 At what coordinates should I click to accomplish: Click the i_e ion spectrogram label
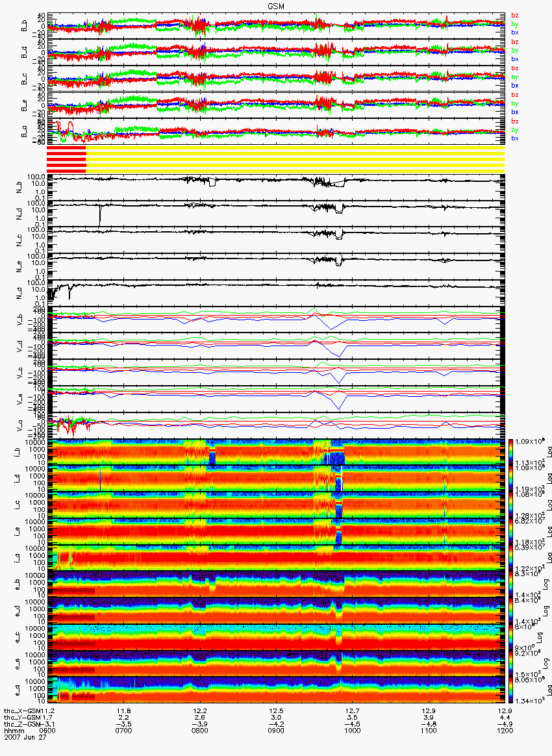click(18, 531)
